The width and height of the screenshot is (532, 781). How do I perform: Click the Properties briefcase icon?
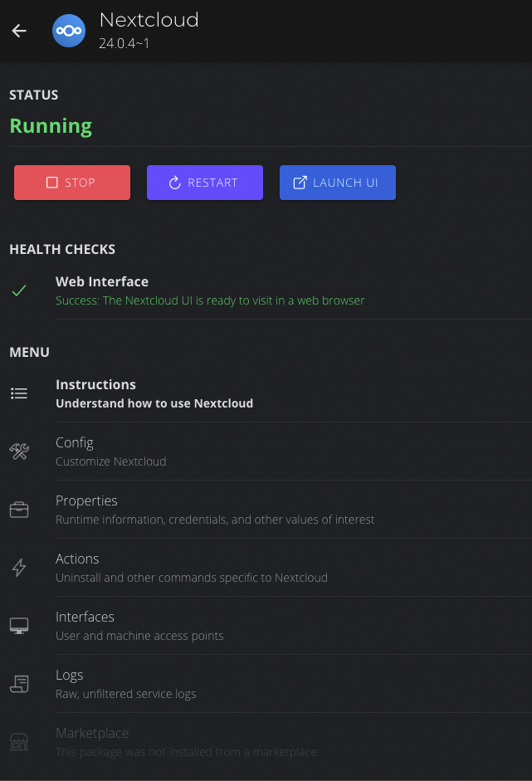tap(19, 510)
